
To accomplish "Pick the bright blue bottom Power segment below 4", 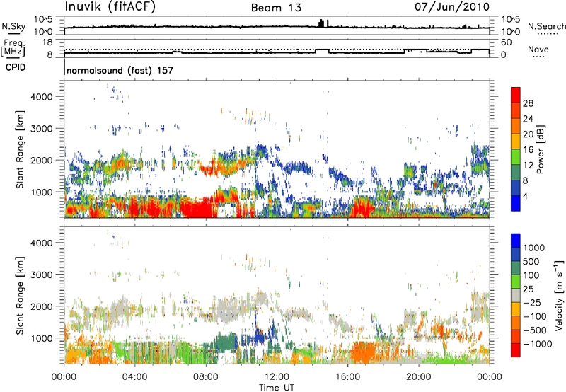I will pyautogui.click(x=516, y=203).
